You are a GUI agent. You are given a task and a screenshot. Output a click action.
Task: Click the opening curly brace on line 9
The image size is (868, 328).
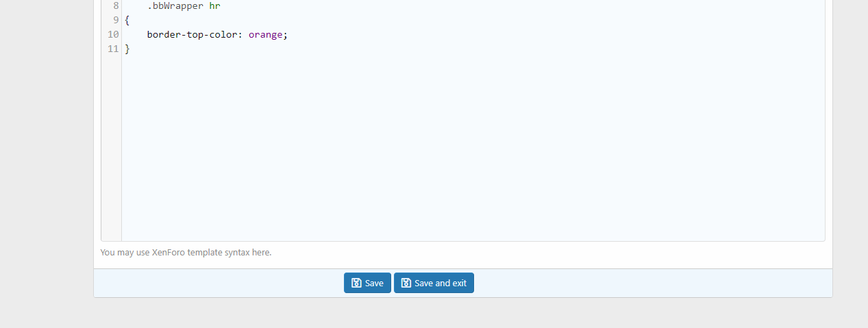pyautogui.click(x=127, y=20)
